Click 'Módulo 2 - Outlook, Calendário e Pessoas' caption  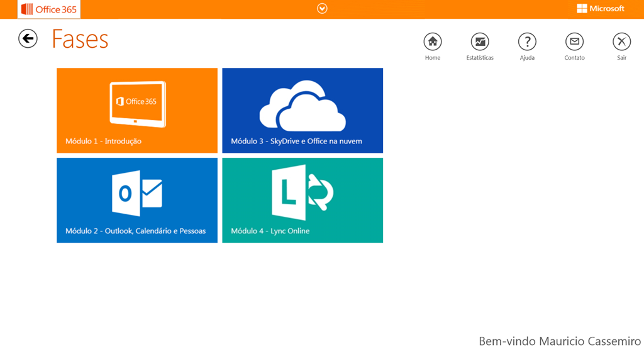(x=136, y=231)
